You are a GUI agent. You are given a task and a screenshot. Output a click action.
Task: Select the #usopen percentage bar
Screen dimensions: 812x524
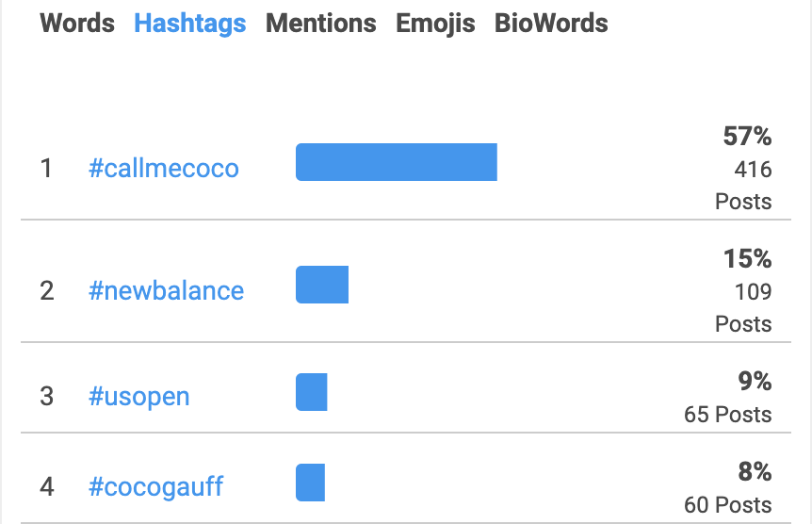pos(312,392)
